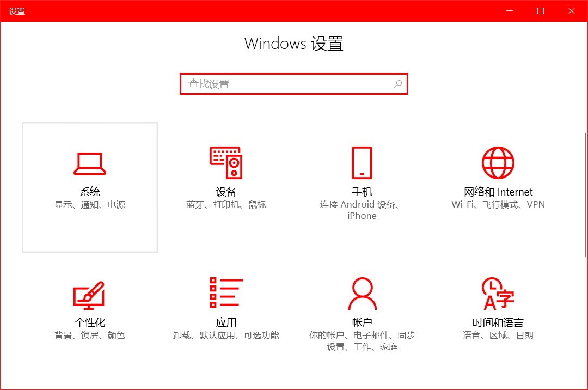This screenshot has width=588, height=390.
Task: Click the laptop icon above 系统
Action: click(x=89, y=162)
